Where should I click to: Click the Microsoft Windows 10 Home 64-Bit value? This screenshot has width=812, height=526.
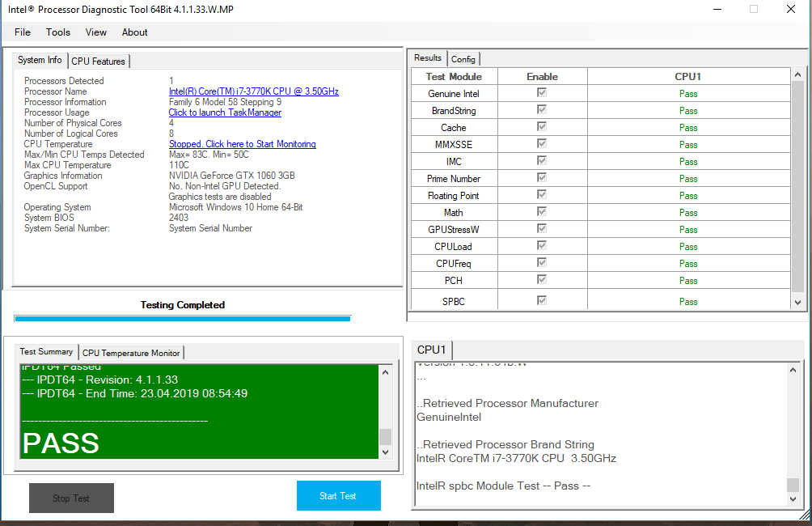(x=236, y=207)
